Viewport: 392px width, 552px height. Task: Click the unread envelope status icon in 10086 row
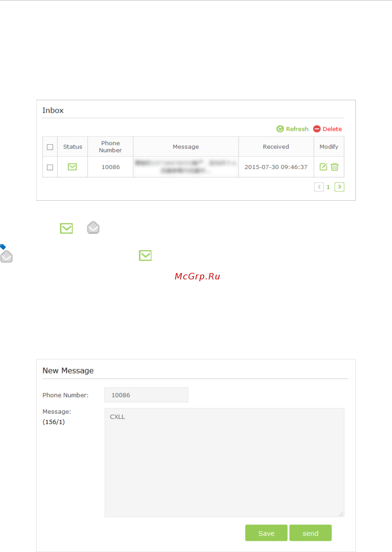click(x=72, y=167)
